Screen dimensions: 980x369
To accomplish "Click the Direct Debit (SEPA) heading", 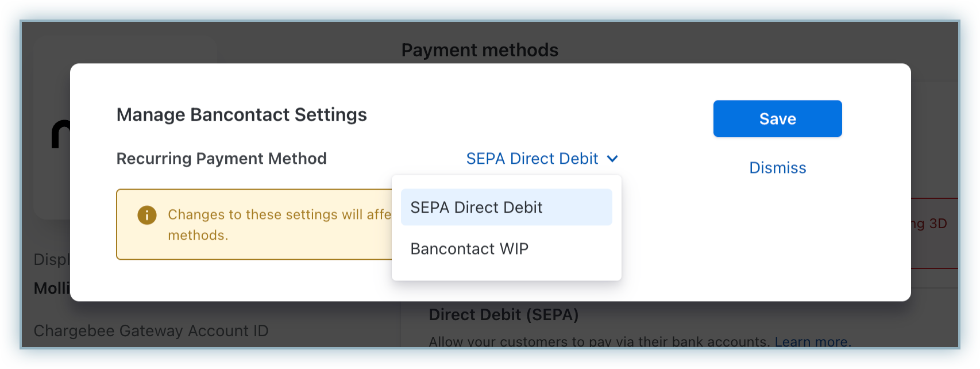I will [x=503, y=315].
